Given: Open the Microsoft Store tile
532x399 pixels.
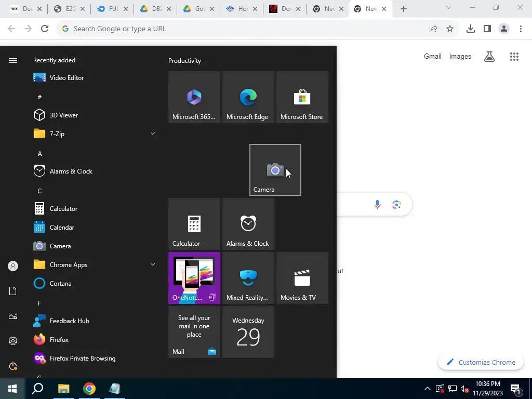Looking at the screenshot, I should click(x=302, y=97).
